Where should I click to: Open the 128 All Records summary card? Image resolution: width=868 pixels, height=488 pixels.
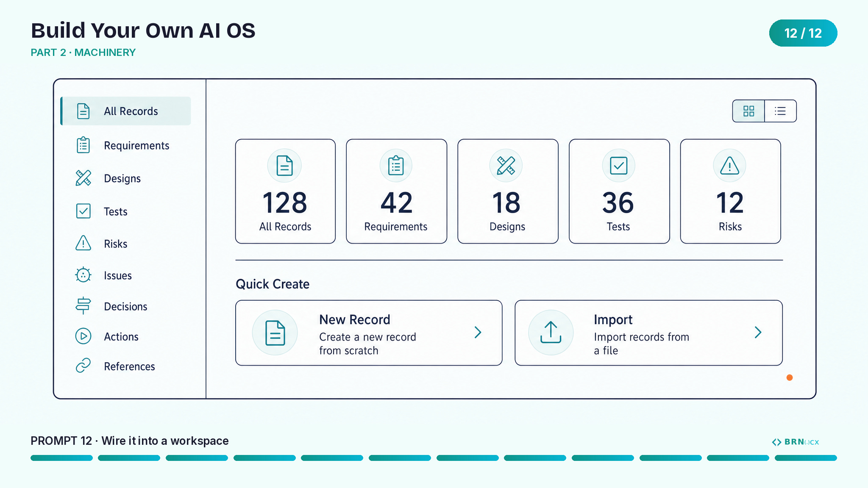(x=285, y=191)
